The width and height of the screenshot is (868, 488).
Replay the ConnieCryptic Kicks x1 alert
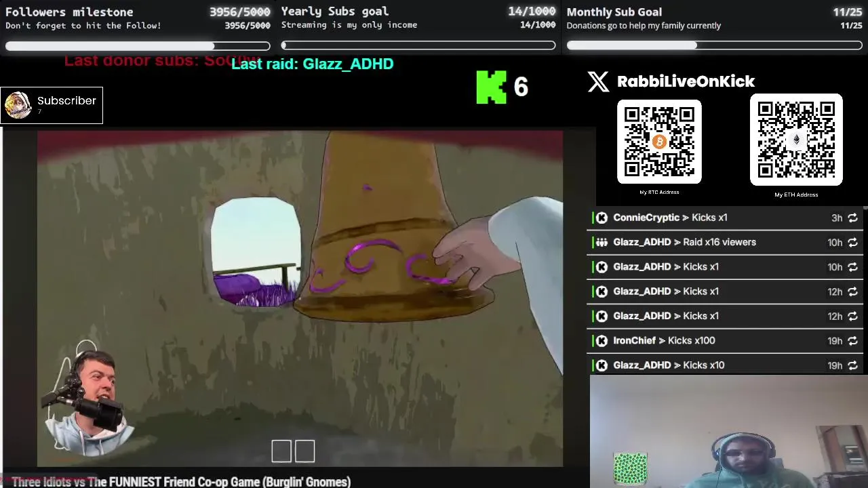(852, 218)
